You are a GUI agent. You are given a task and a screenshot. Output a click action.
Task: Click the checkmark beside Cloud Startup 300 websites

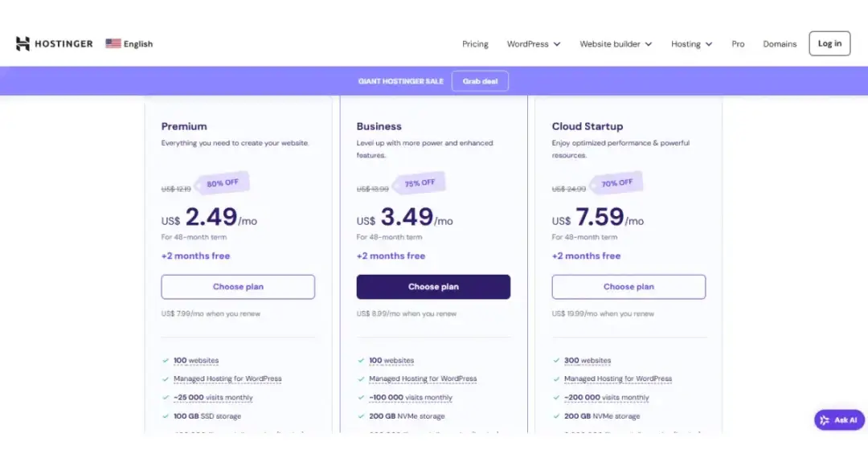tap(556, 361)
